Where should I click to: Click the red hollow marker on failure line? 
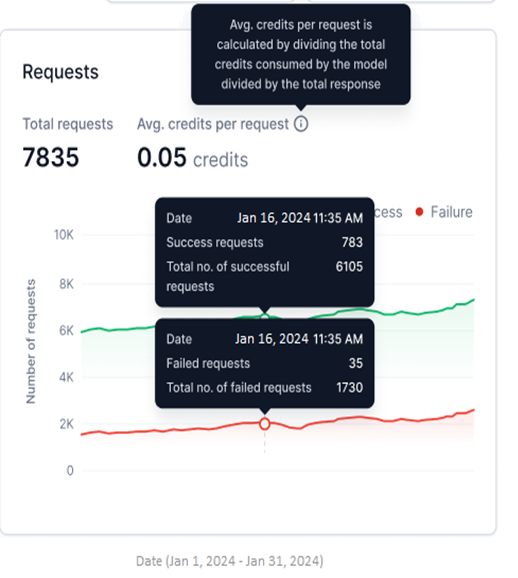264,424
